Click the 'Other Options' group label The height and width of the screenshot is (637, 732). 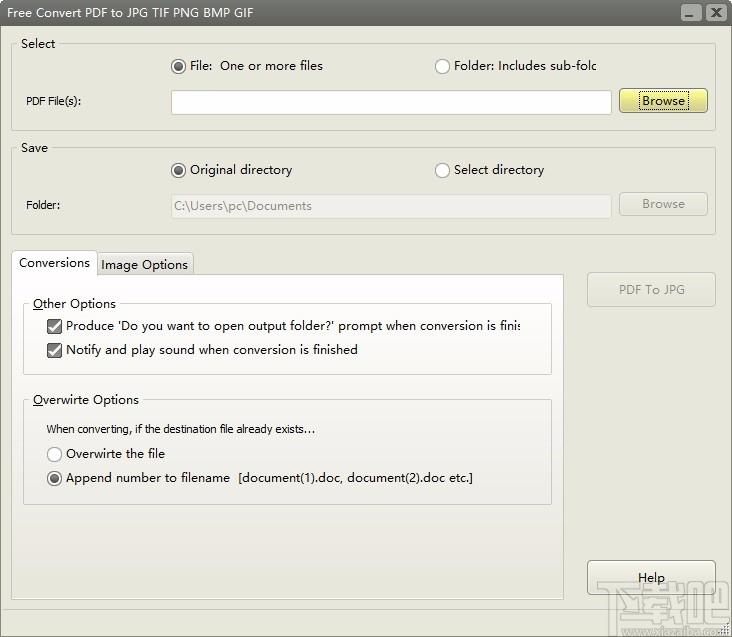pyautogui.click(x=74, y=304)
